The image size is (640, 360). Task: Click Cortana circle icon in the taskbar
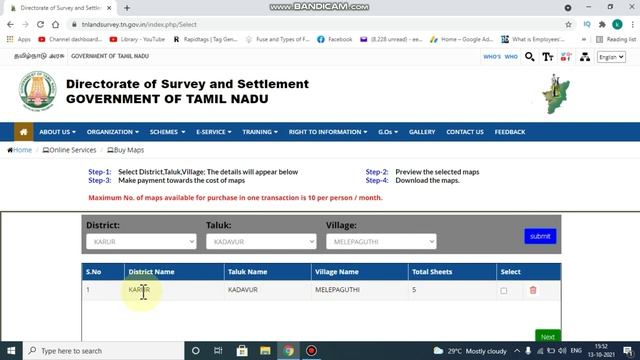[x=196, y=351]
